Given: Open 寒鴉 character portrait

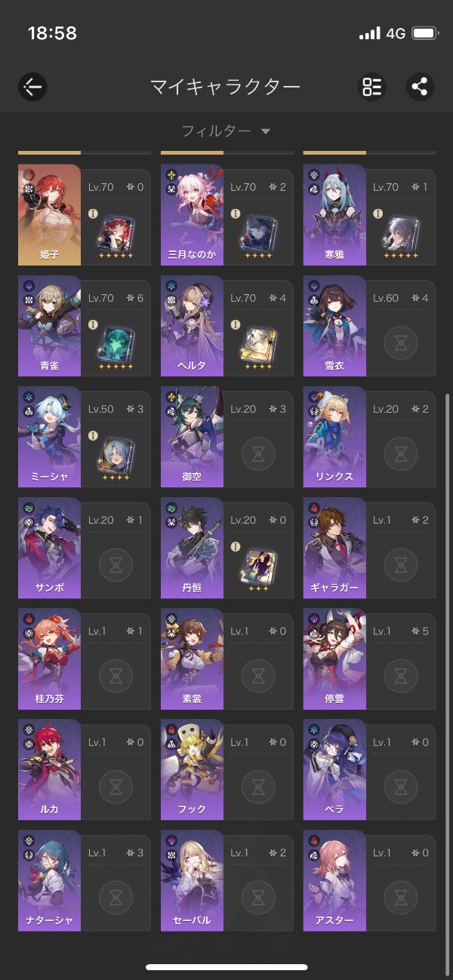Looking at the screenshot, I should pos(334,215).
